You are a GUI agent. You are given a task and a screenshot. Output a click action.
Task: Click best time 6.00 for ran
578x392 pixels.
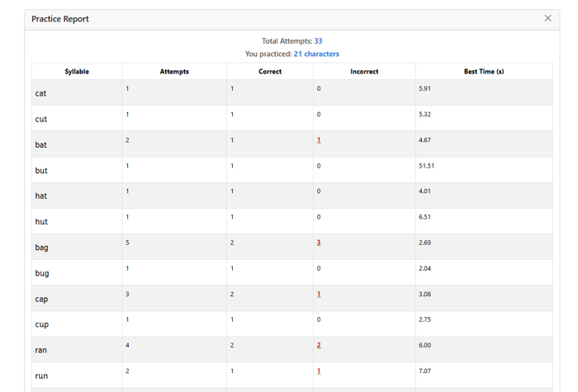point(424,345)
